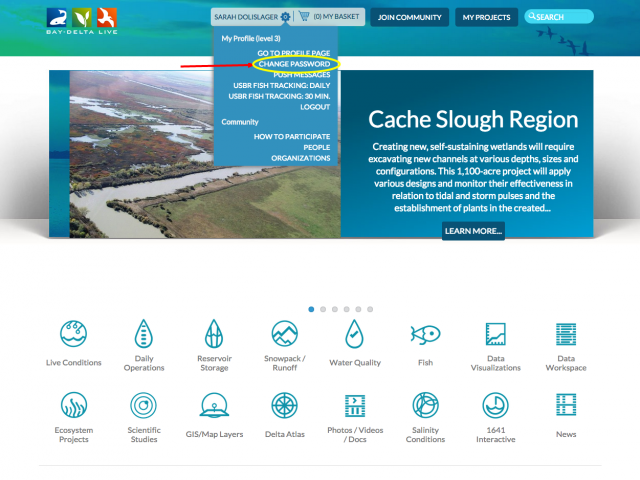Viewport: 640px width, 480px height.
Task: Open the Scientific Studies target icon
Action: (x=144, y=405)
